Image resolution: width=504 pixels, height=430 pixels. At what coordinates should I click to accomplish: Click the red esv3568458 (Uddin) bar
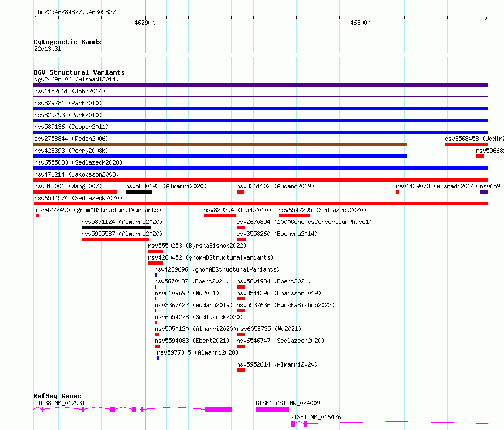point(467,144)
